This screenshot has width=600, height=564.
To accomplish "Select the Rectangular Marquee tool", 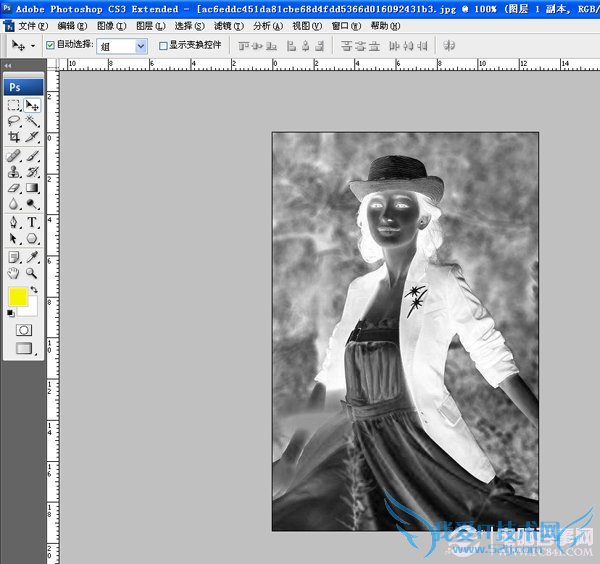I will (14, 105).
